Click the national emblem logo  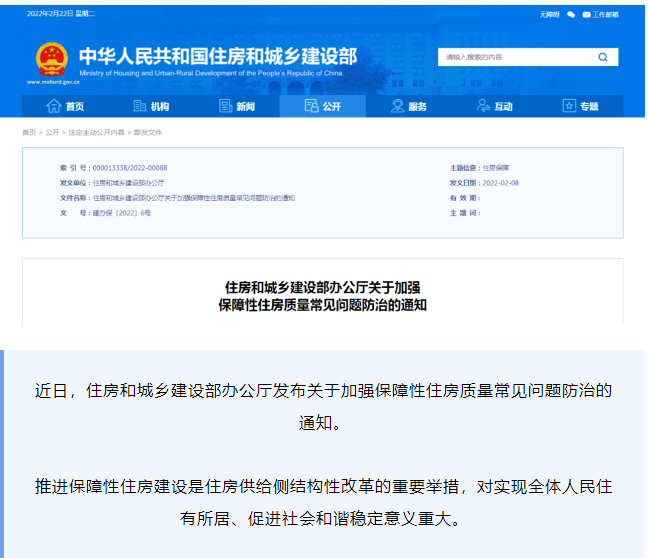tap(50, 60)
